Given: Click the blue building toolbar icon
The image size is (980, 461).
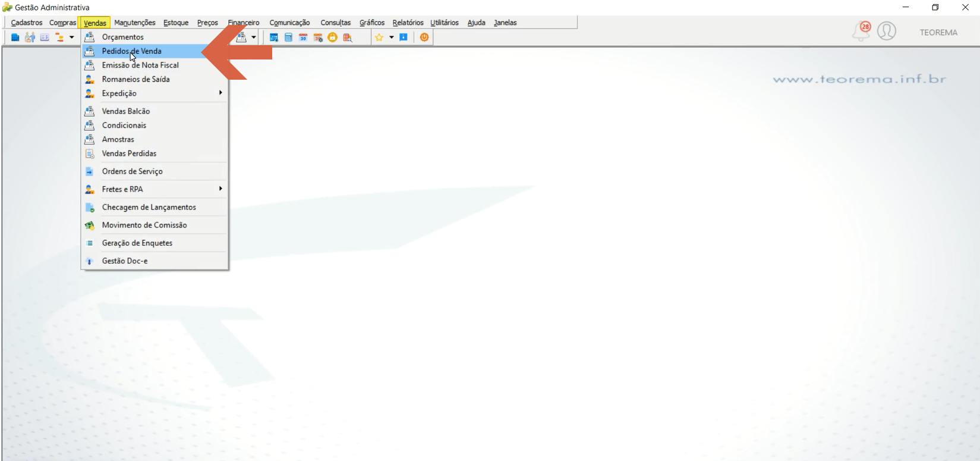Looking at the screenshot, I should [x=15, y=37].
